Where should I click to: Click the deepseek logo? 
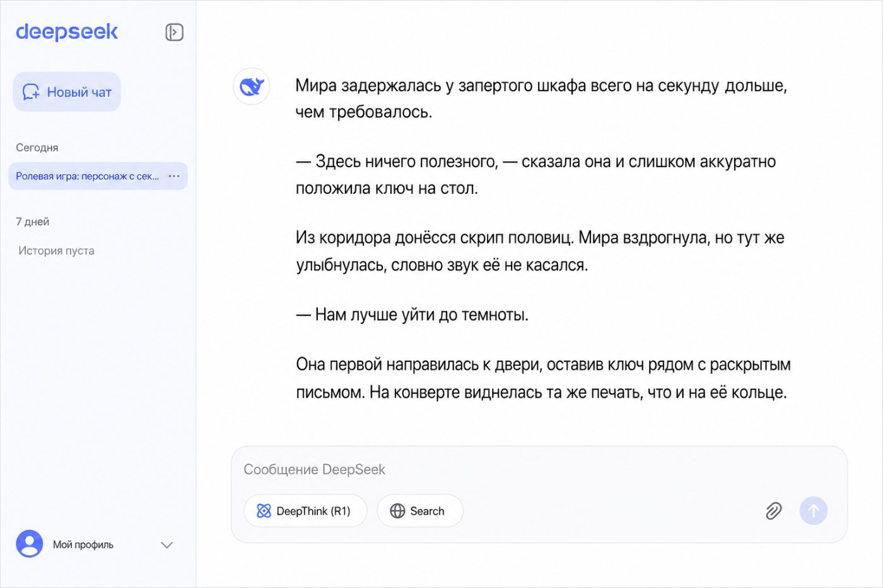pyautogui.click(x=67, y=32)
